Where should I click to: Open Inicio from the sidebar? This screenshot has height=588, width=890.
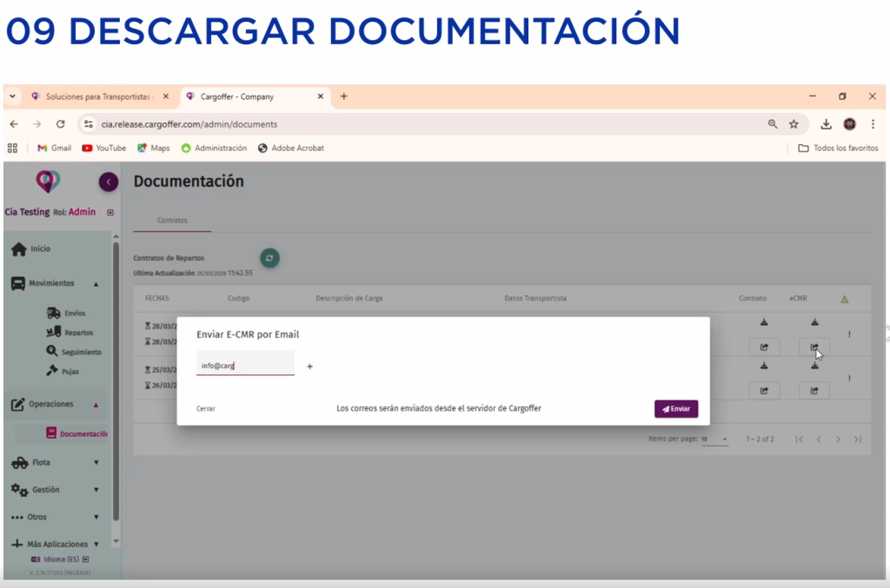(x=40, y=249)
